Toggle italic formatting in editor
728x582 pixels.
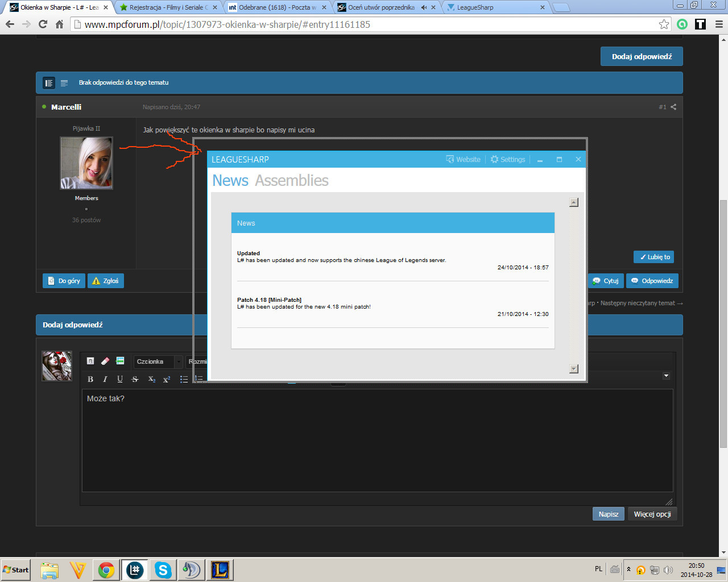point(105,379)
